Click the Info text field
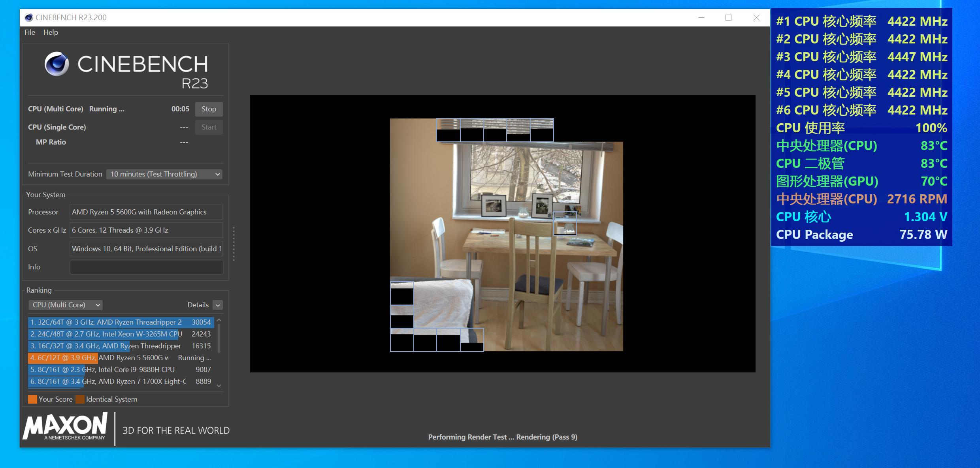Viewport: 980px width, 468px height. pos(146,267)
